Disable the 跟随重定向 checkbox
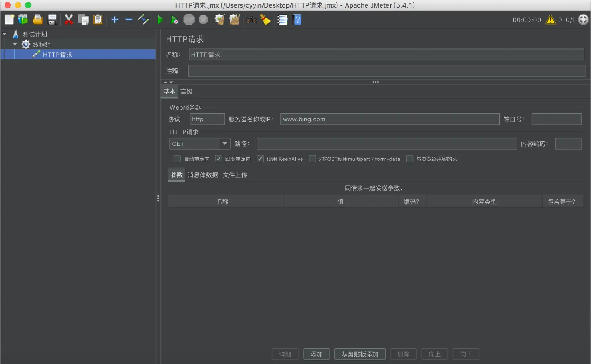Image resolution: width=591 pixels, height=364 pixels. tap(219, 159)
